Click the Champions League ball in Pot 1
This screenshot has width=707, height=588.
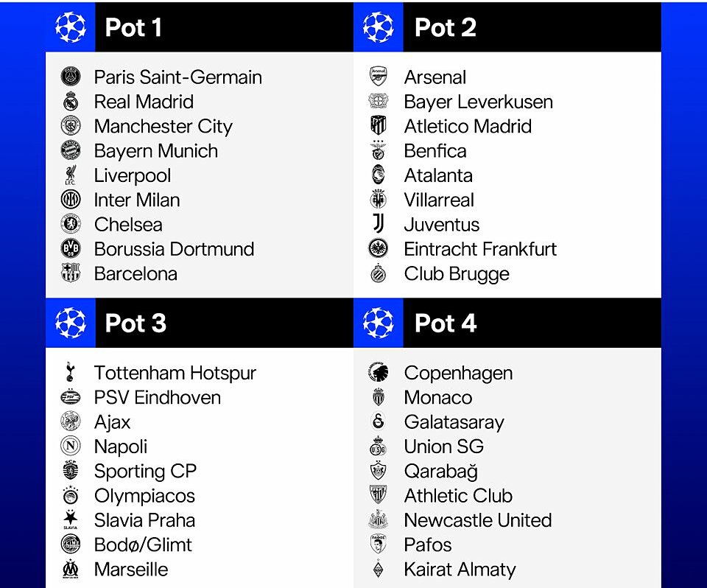(x=71, y=27)
